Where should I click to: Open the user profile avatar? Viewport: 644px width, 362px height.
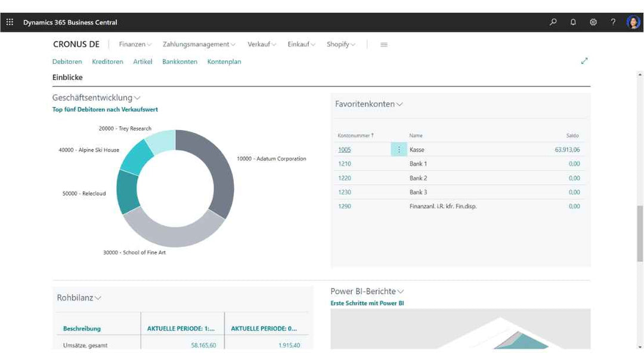(x=633, y=22)
